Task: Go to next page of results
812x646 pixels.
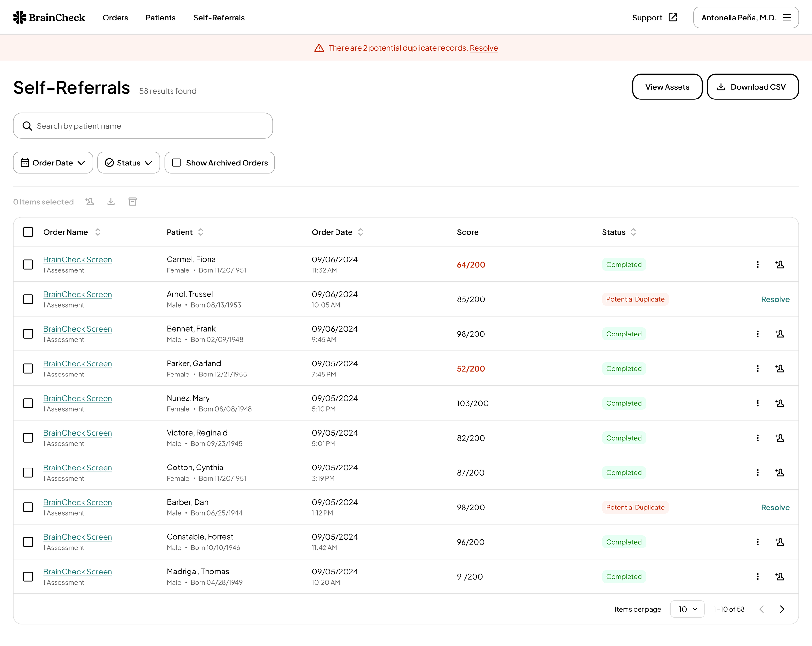Action: point(782,609)
